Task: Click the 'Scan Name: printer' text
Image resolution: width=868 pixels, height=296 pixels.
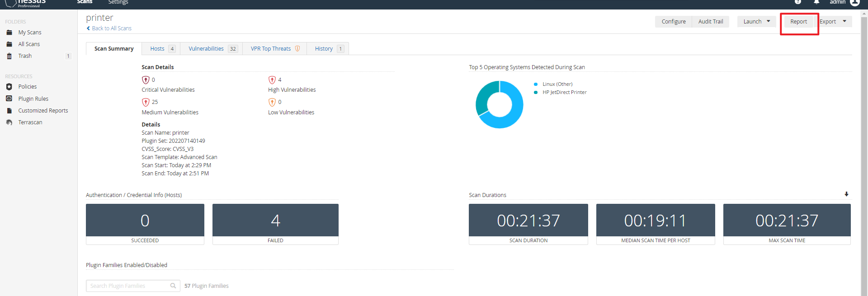Action: point(165,133)
